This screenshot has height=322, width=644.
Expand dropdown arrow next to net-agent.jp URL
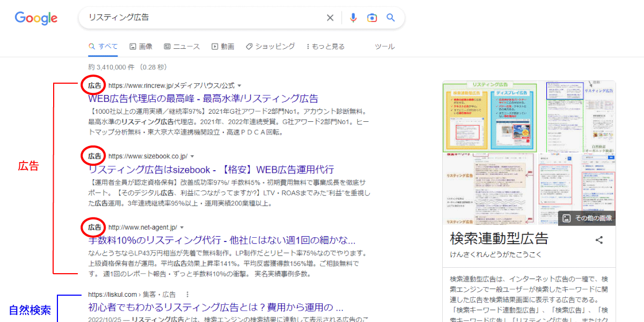pyautogui.click(x=181, y=228)
